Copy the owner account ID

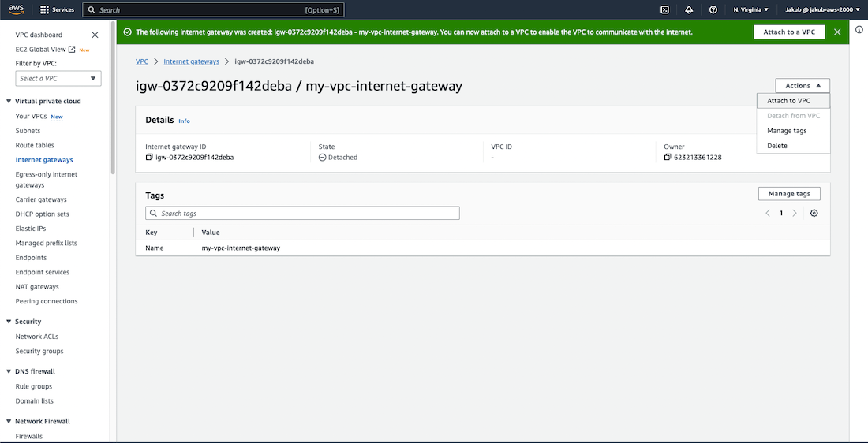(668, 158)
